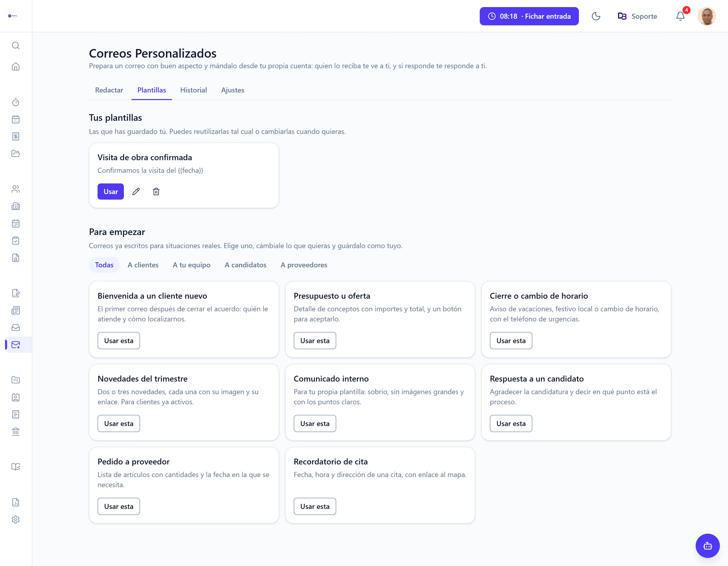Edit the Visita de obra confirmada template
728x566 pixels.
click(136, 192)
